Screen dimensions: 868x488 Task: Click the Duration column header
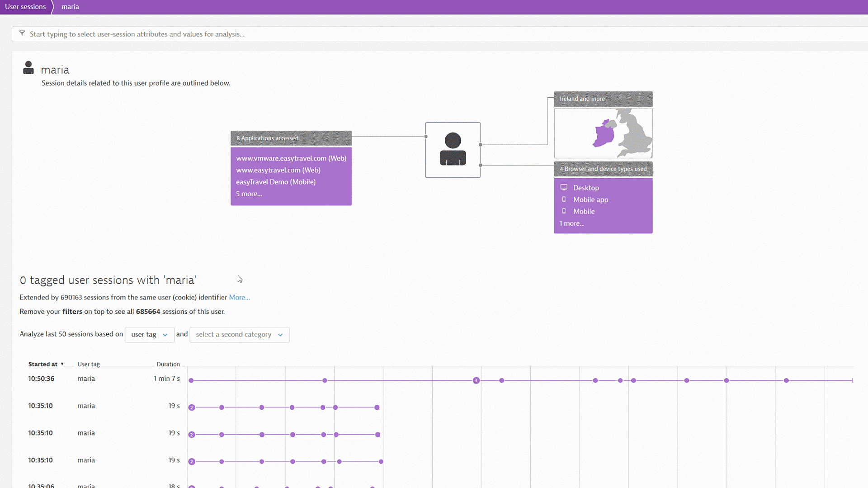coord(168,364)
